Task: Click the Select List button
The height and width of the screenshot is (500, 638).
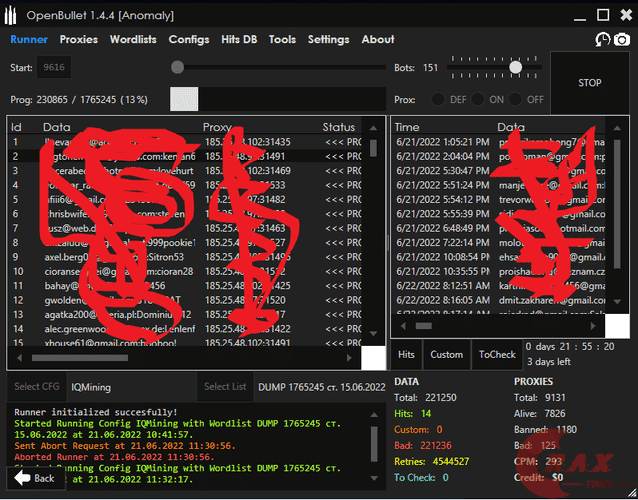Action: (x=224, y=387)
